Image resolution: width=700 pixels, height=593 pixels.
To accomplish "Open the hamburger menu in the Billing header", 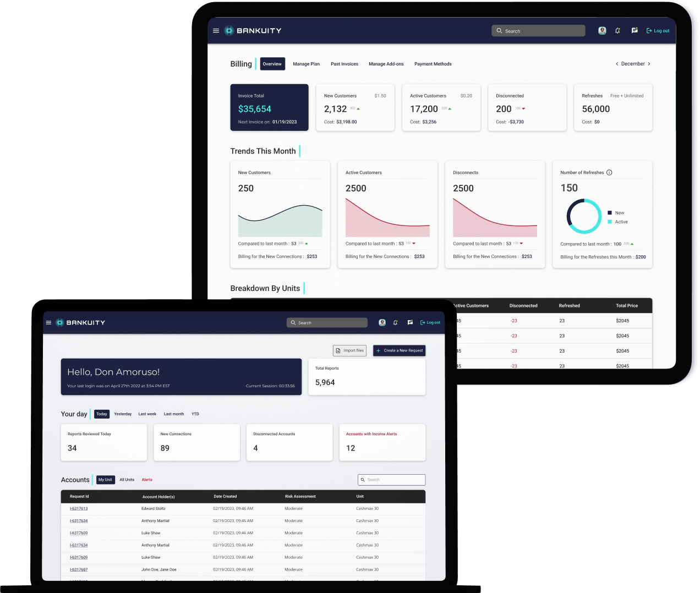I will pos(216,31).
